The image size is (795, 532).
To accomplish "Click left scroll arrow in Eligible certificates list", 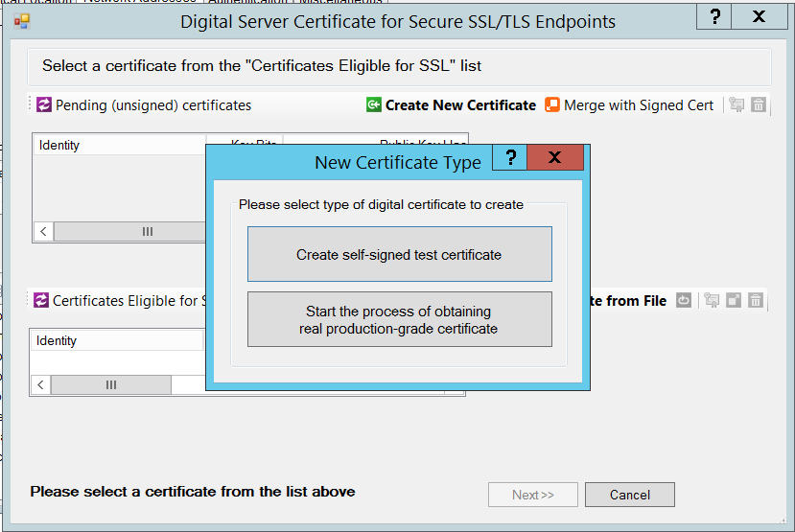I will click(40, 384).
